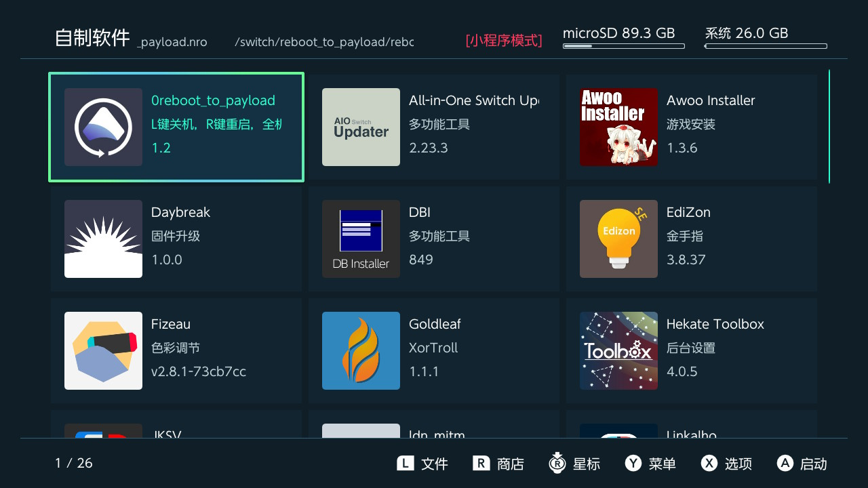This screenshot has width=868, height=488.
Task: Launch the Hekate Toolbox icon
Action: [618, 350]
